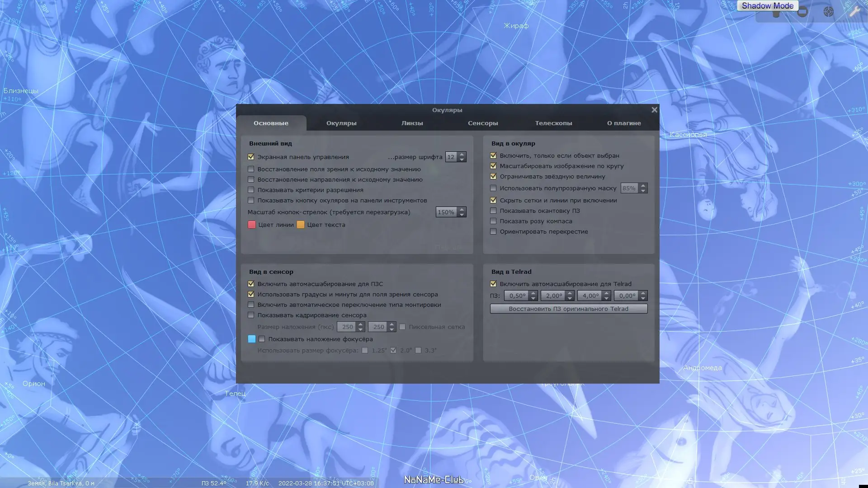Decrease arrow button scale 150% stepper
Viewport: 868px width, 488px height.
(462, 215)
